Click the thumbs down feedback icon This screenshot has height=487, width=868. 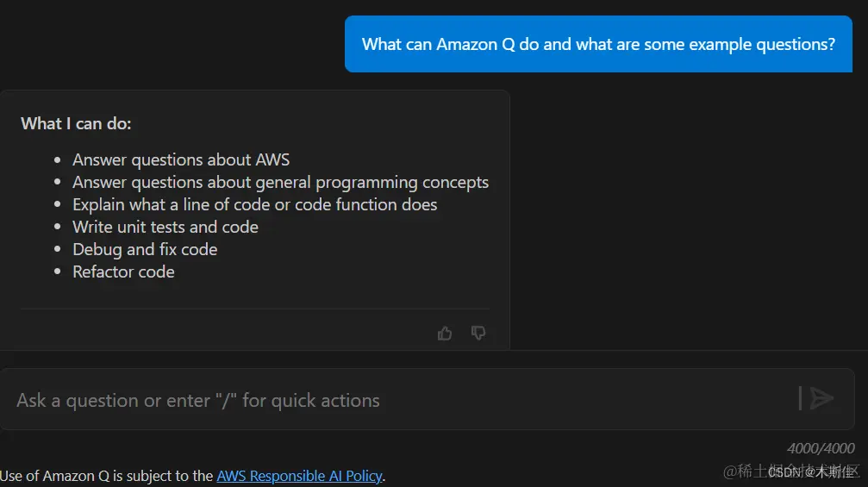tap(478, 333)
